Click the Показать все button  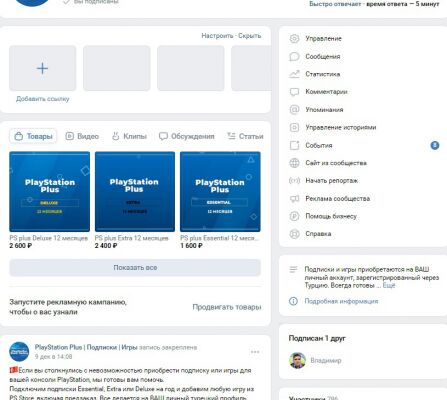point(135,268)
